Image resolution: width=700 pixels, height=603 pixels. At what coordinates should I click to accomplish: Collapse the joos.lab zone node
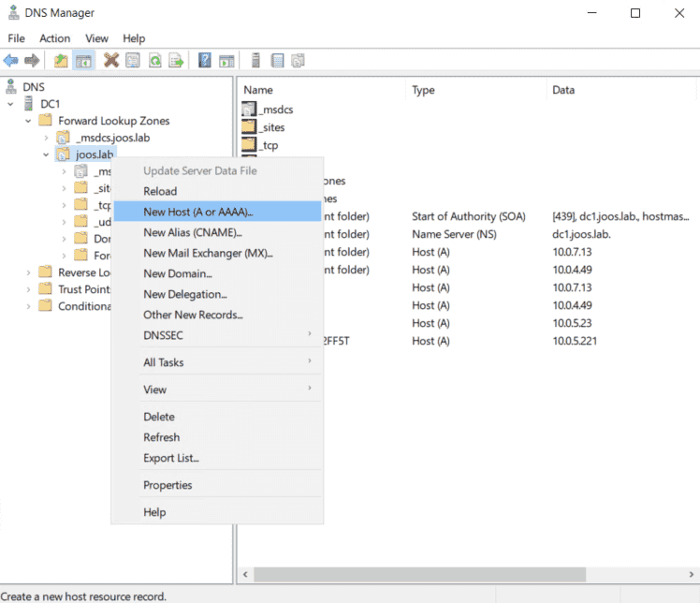coord(46,154)
